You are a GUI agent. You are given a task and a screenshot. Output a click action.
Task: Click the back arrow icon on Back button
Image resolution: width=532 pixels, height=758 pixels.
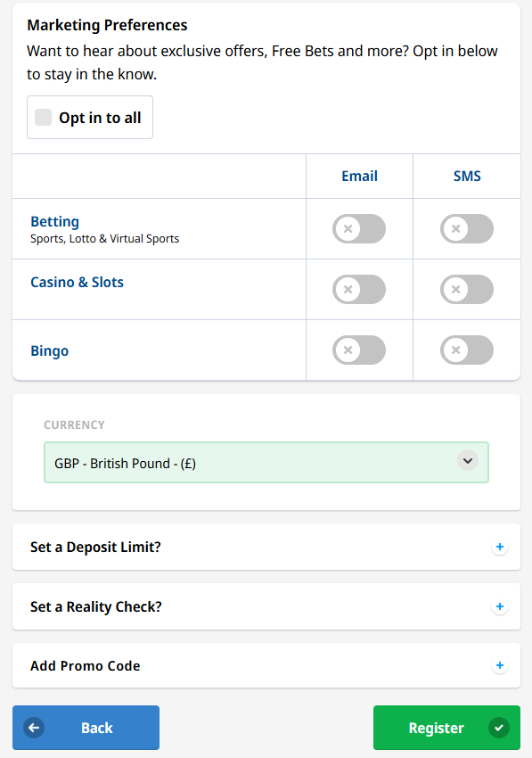pyautogui.click(x=33, y=728)
